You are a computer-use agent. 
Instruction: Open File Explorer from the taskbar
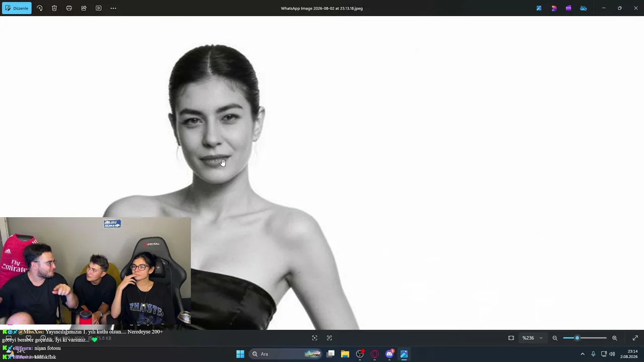[x=345, y=354]
